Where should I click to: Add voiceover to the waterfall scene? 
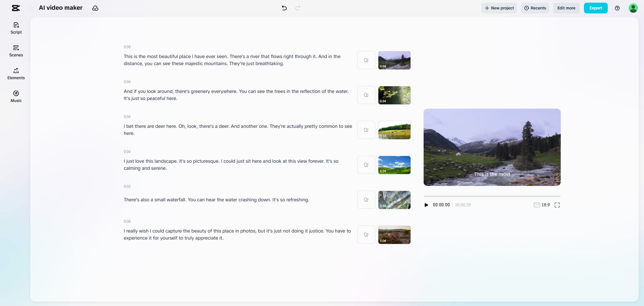coord(366,200)
